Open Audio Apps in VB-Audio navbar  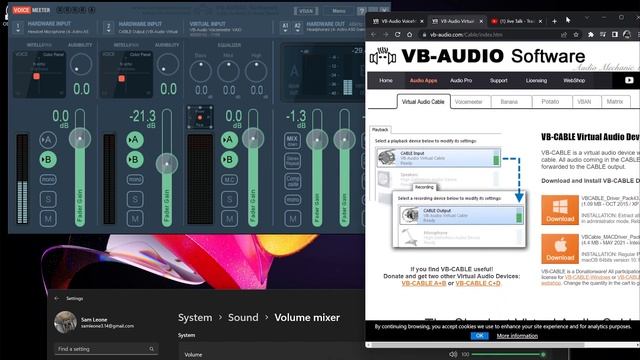pyautogui.click(x=423, y=81)
